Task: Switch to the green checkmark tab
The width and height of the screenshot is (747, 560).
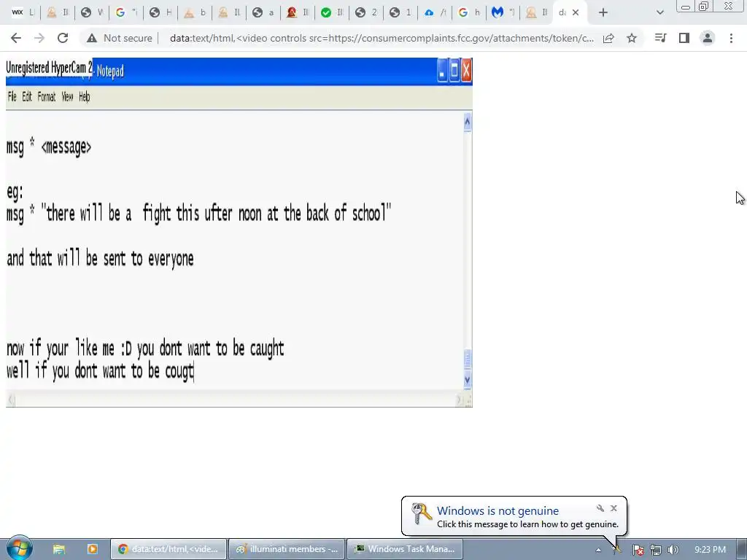Action: 332,12
